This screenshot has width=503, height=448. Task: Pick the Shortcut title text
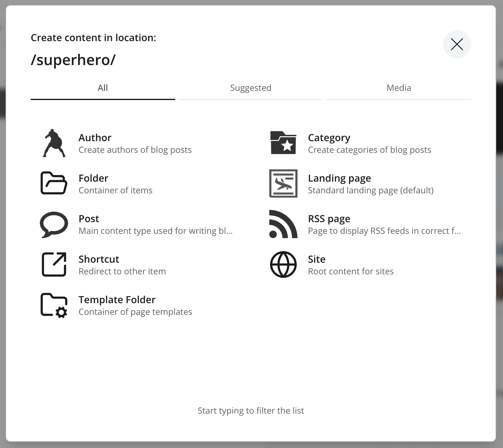tap(99, 259)
